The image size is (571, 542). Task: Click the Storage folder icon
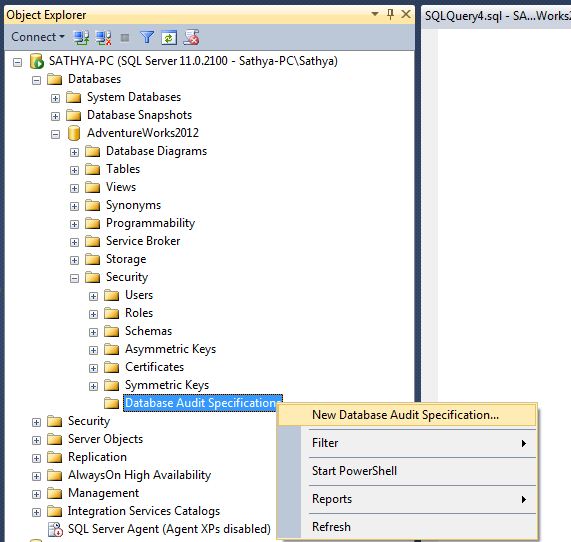pyautogui.click(x=92, y=259)
